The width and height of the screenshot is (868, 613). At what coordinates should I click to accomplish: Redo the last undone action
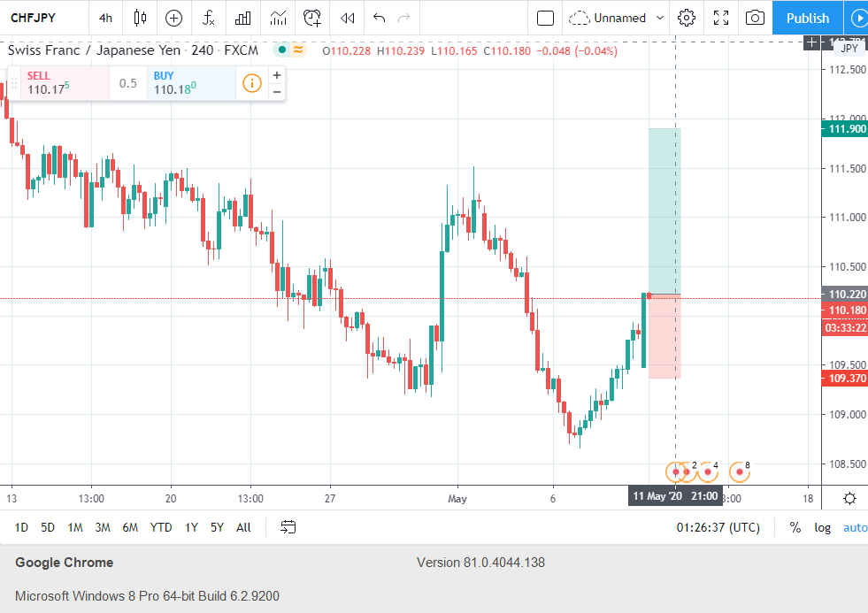pos(404,18)
